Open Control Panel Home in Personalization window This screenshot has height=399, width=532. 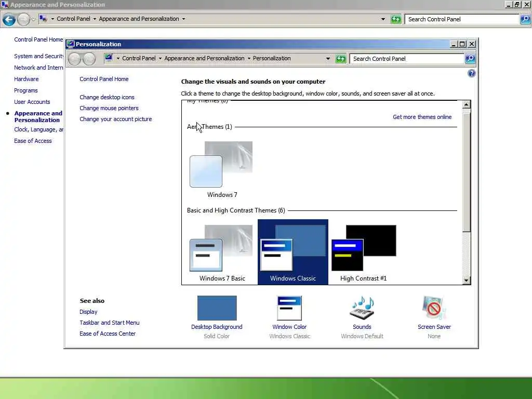click(104, 79)
